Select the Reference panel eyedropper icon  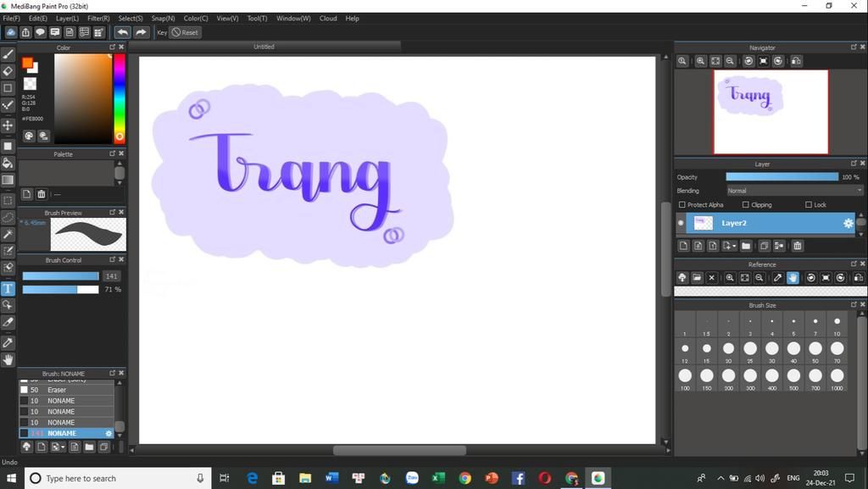[x=778, y=278]
